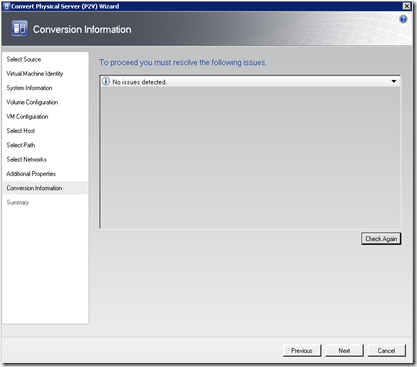This screenshot has width=417, height=367.
Task: Open Additional Properties step
Action: click(x=31, y=174)
